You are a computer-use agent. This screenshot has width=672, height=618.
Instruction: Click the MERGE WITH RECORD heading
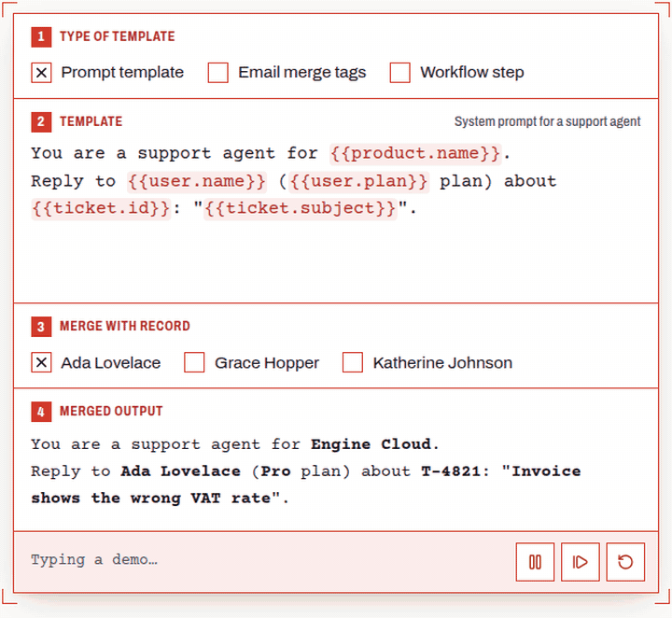pyautogui.click(x=125, y=326)
